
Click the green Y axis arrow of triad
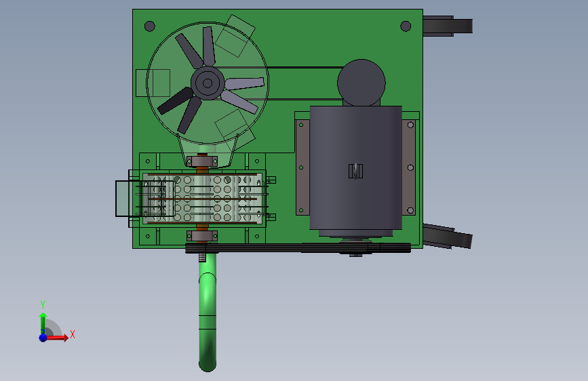click(x=43, y=323)
